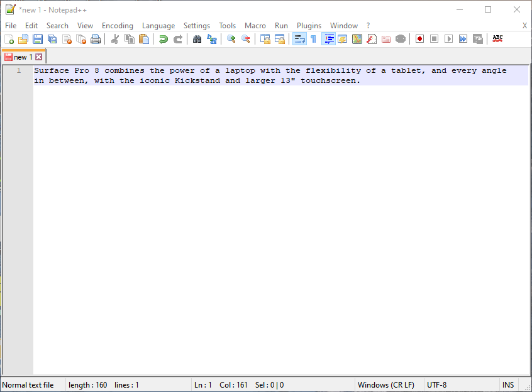Screen dimensions: 532x392
Task: Print the current document
Action: [x=96, y=40]
